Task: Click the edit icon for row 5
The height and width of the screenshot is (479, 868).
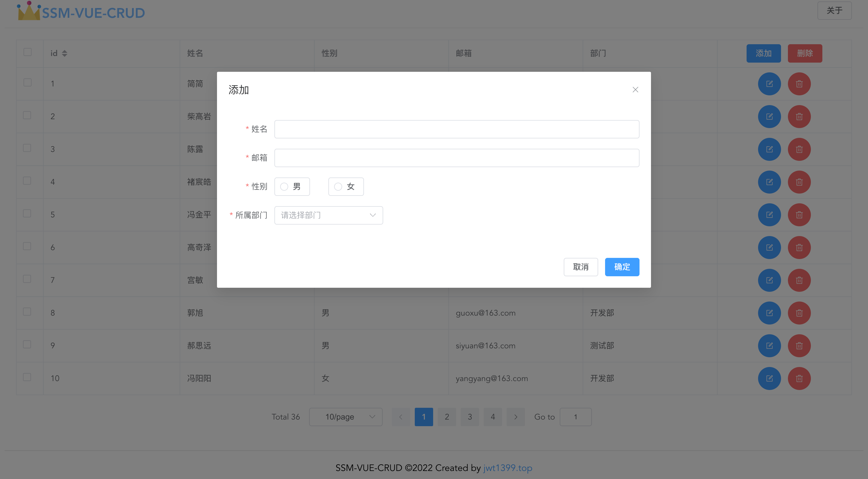Action: click(769, 215)
